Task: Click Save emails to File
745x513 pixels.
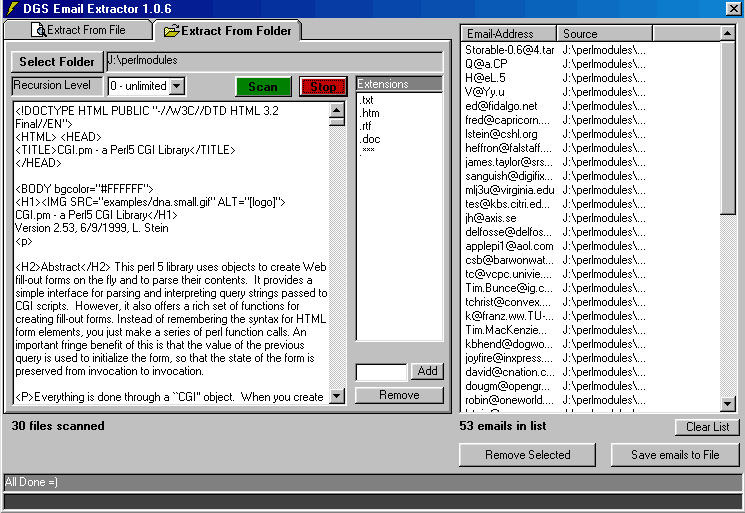Action: point(675,455)
